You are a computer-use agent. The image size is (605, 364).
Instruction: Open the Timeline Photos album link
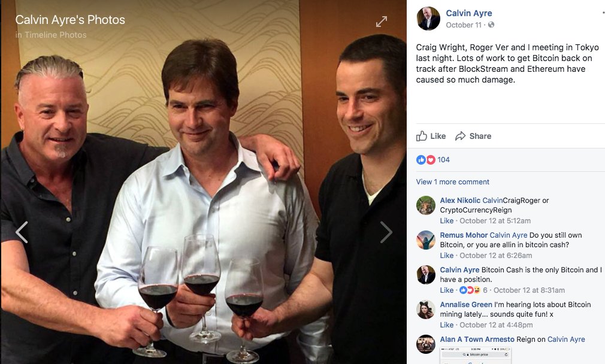(x=55, y=35)
